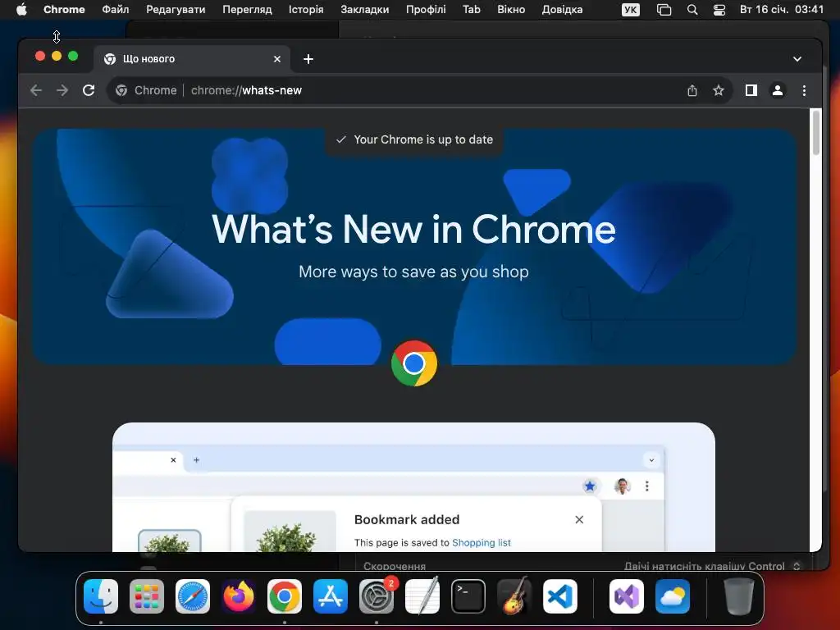Click the date and time in menu bar

782,10
